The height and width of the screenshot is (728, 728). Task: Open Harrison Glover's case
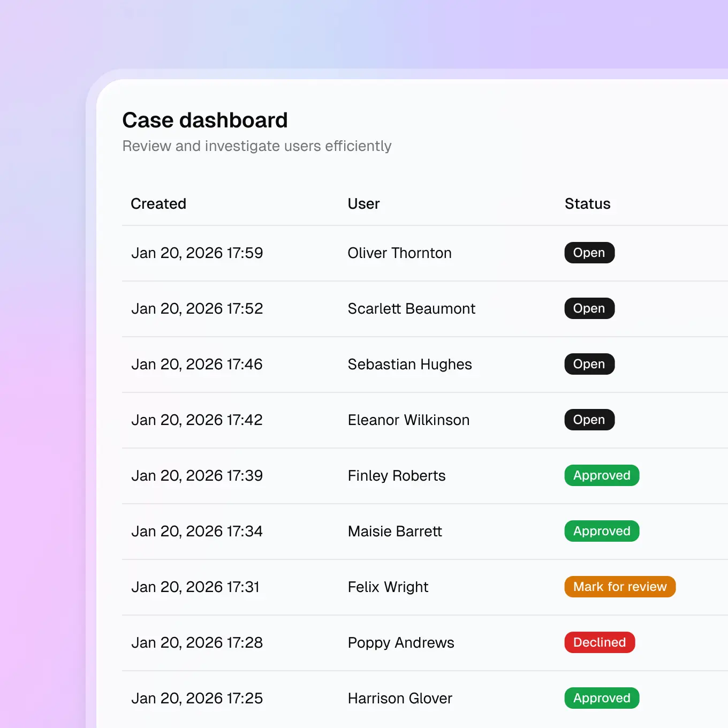400,699
